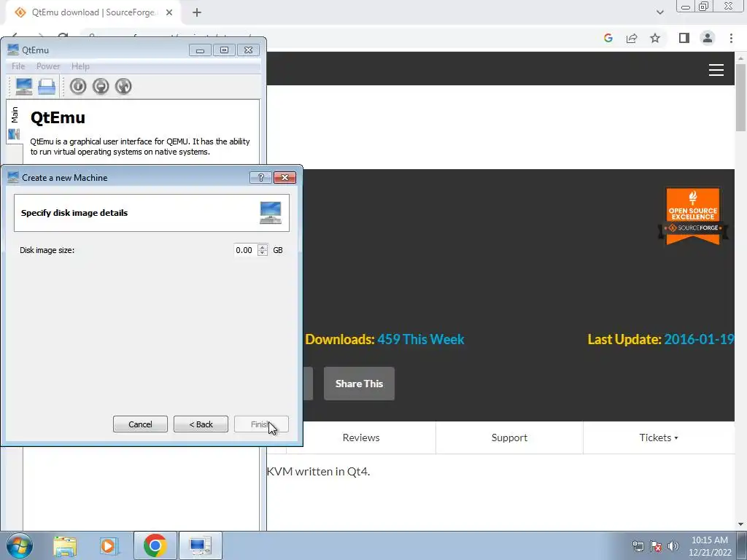Image resolution: width=747 pixels, height=560 pixels.
Task: Click the open machine icon in QtEmu toolbar
Action: coord(47,87)
